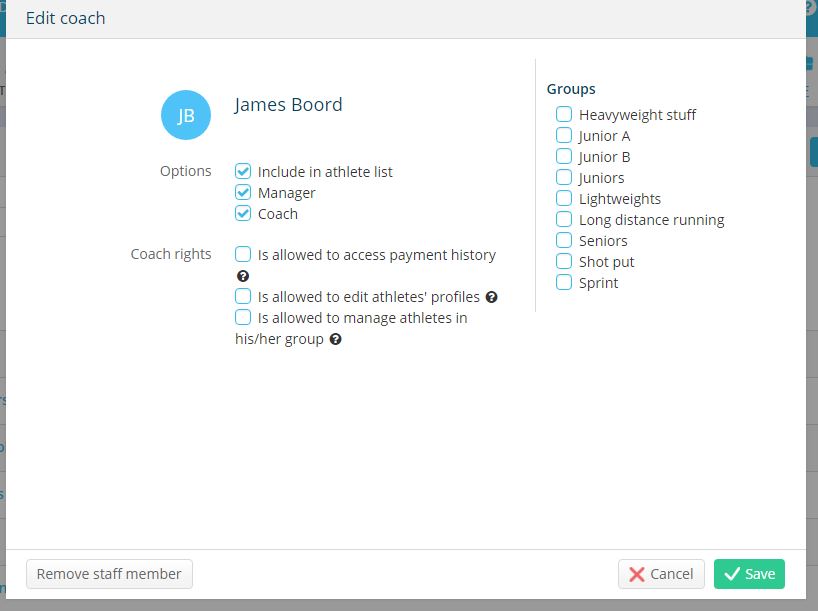The height and width of the screenshot is (611, 818).
Task: Tick the Lightweights group checkbox
Action: pyautogui.click(x=564, y=198)
